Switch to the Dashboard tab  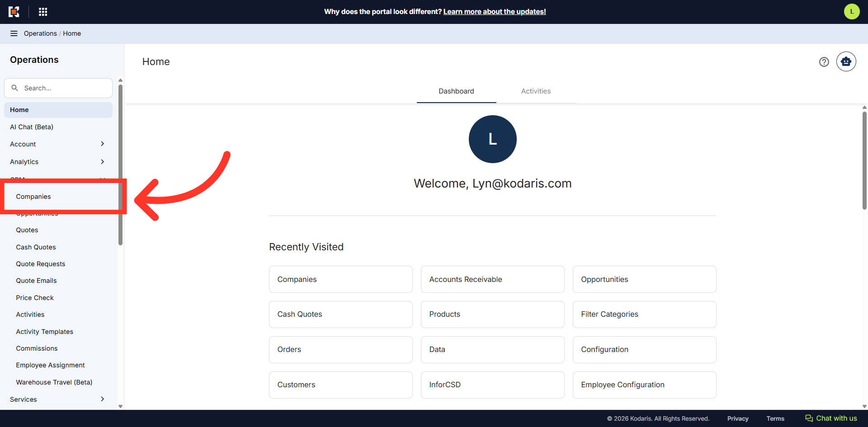(x=457, y=91)
